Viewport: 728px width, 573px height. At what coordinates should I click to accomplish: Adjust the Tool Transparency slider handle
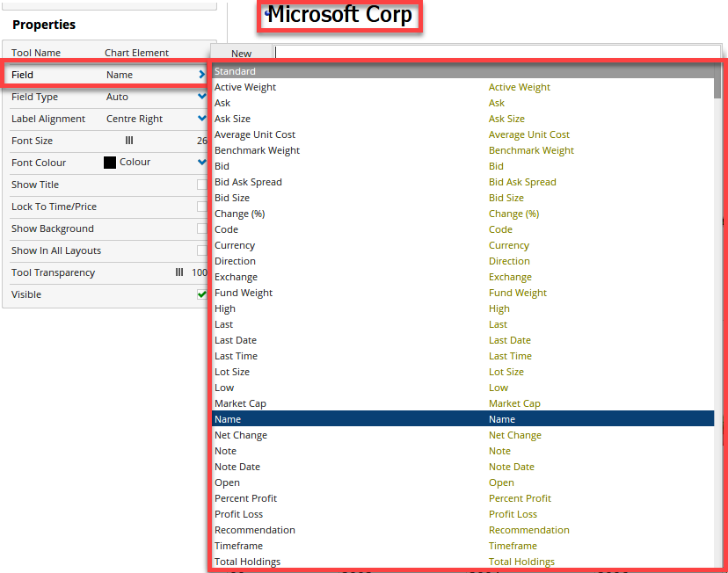point(179,272)
